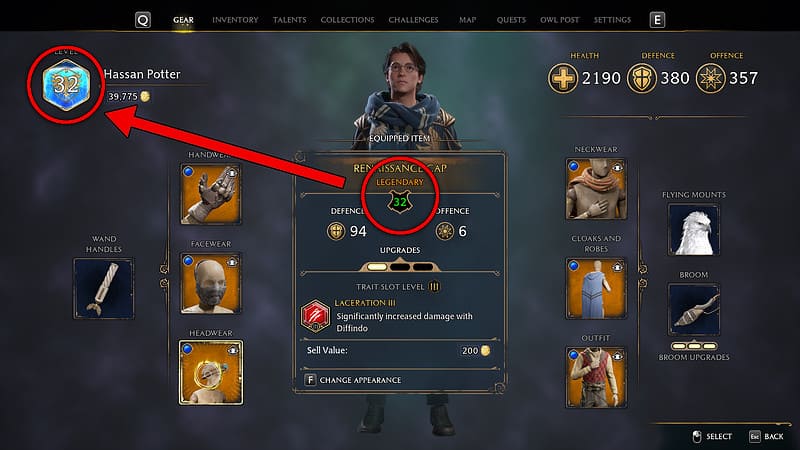The image size is (800, 450).
Task: Select the Flying Mounts hippogriff slot
Action: pos(694,230)
